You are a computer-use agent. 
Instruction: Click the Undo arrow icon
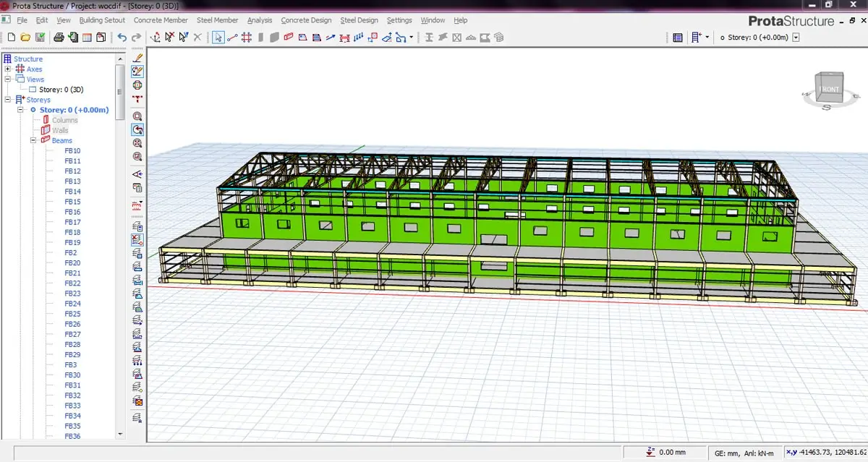pyautogui.click(x=122, y=37)
